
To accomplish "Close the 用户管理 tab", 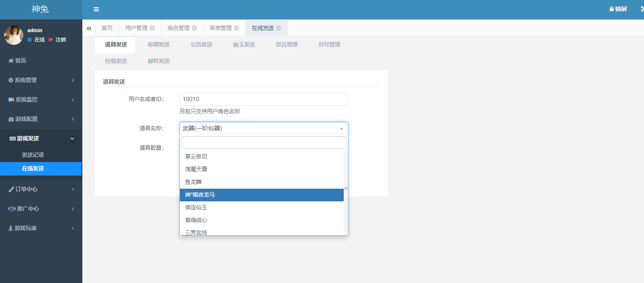I will pos(152,28).
